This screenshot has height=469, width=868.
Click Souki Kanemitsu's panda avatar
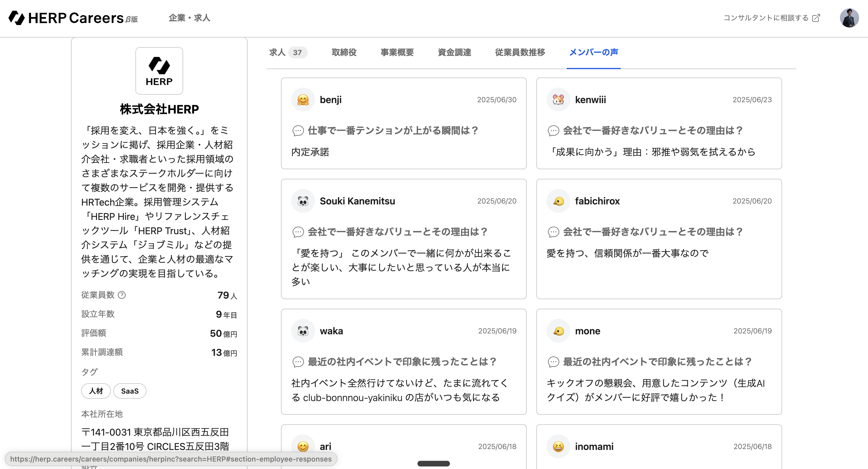(303, 201)
